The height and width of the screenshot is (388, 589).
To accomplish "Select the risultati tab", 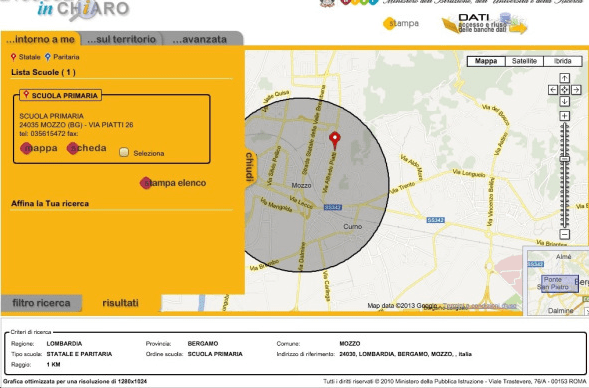I will click(121, 303).
